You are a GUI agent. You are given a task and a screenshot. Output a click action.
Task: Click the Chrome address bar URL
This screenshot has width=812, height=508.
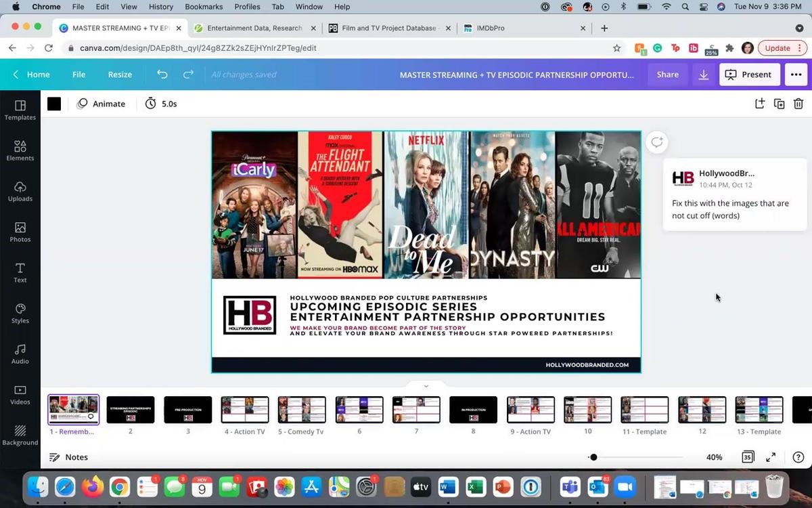point(198,48)
